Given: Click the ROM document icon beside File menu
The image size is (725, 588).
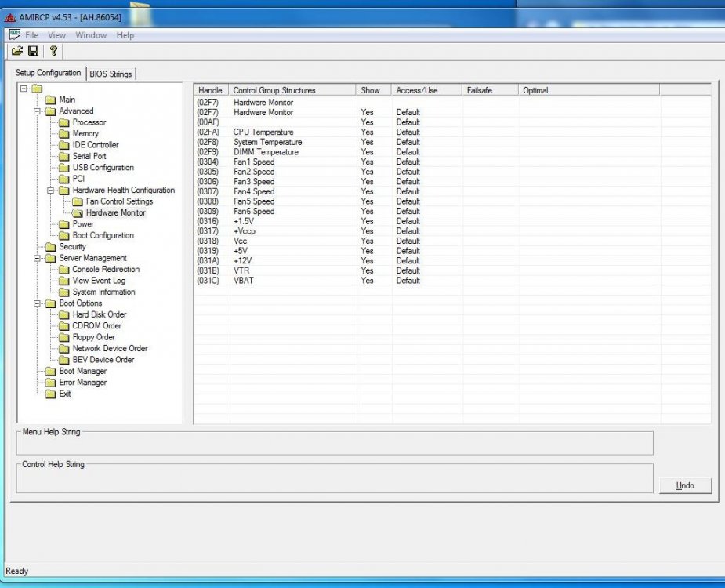Looking at the screenshot, I should pyautogui.click(x=15, y=34).
